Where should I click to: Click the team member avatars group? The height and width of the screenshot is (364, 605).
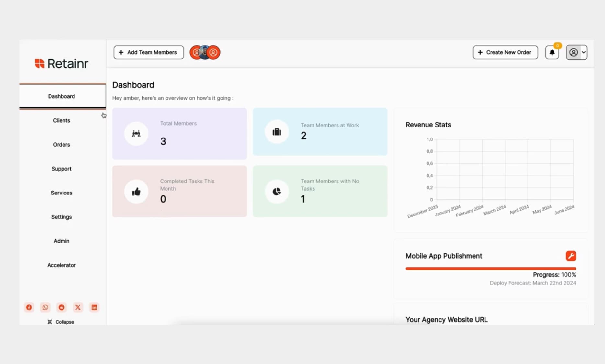[205, 52]
